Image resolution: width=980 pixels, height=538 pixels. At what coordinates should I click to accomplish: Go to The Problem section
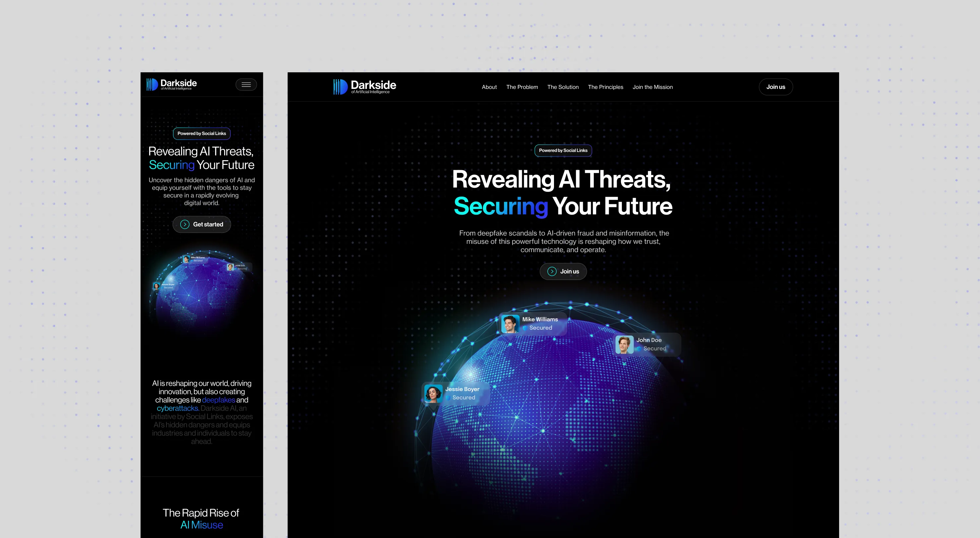click(522, 87)
